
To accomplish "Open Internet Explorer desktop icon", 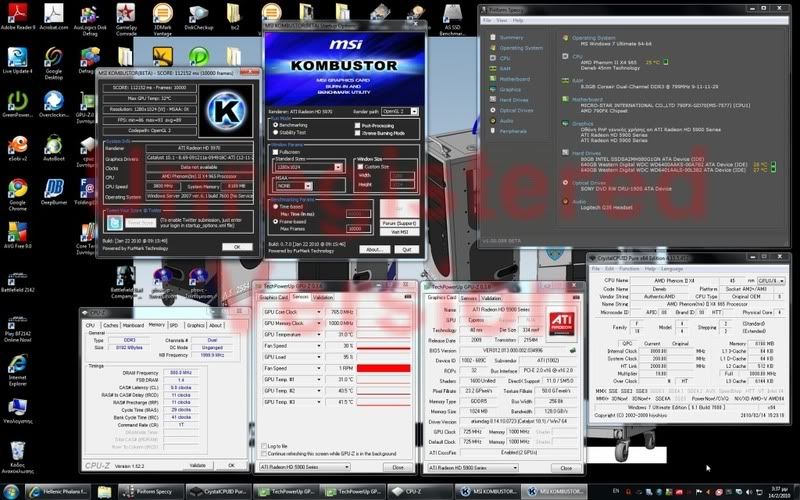I will point(17,370).
